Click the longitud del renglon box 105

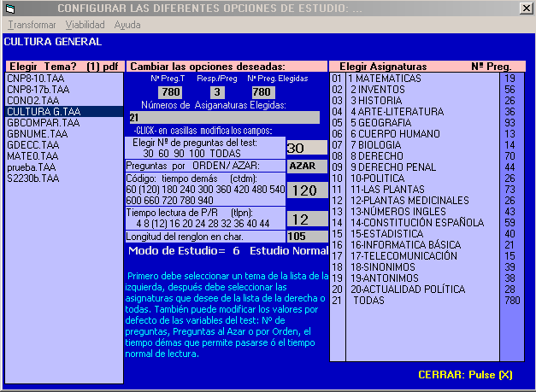click(x=307, y=237)
